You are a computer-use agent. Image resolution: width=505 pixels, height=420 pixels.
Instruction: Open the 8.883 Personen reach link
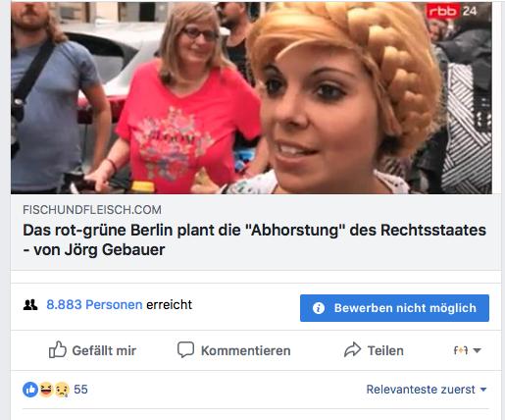coord(94,304)
